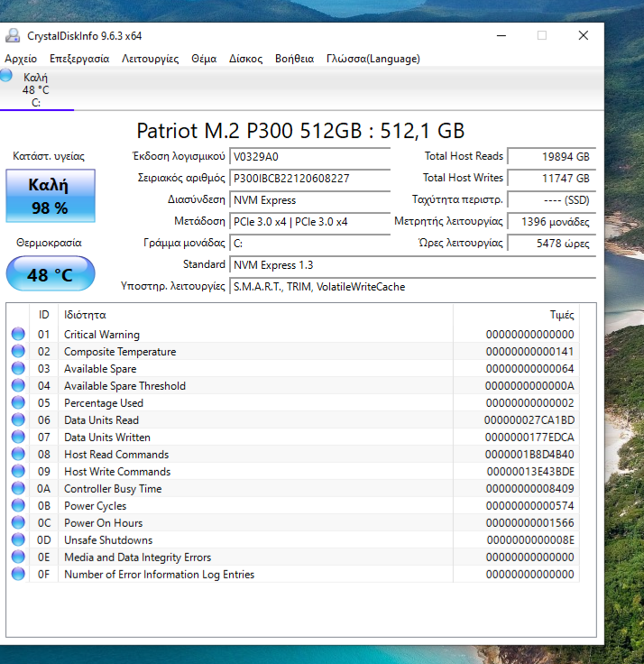Click rotation rate value ---- (SSD)
The width and height of the screenshot is (644, 664).
coord(552,200)
